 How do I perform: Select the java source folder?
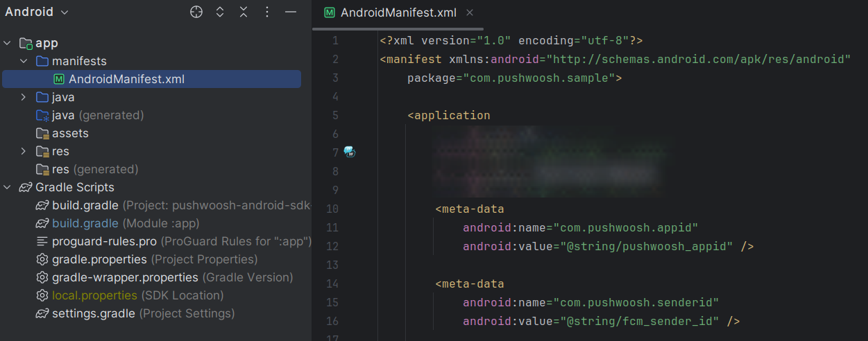[63, 97]
